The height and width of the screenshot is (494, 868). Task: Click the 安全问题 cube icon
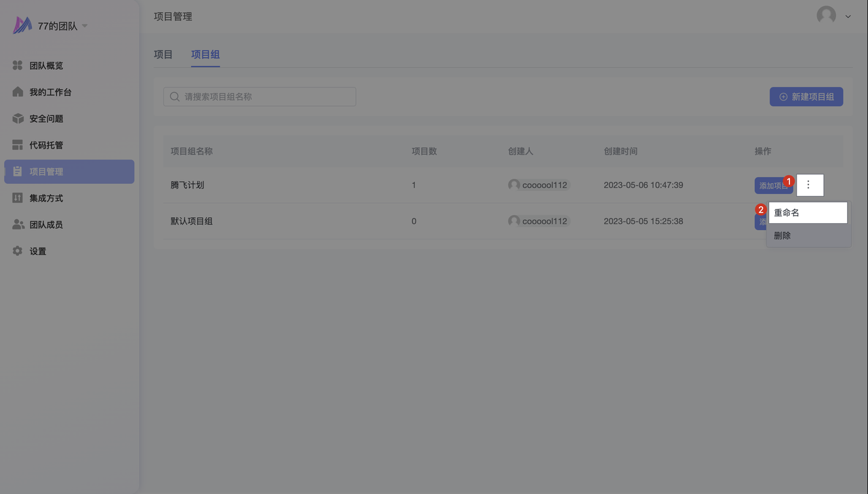18,119
